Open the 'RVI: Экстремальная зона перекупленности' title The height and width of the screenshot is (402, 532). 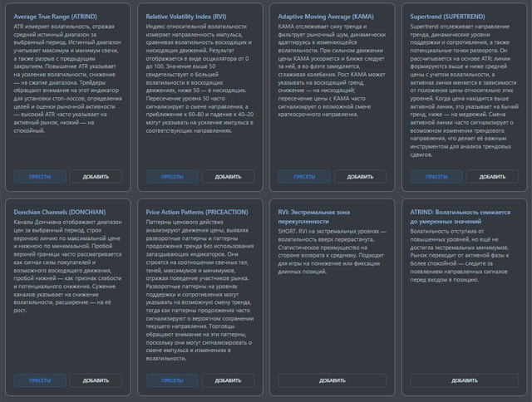(x=314, y=217)
